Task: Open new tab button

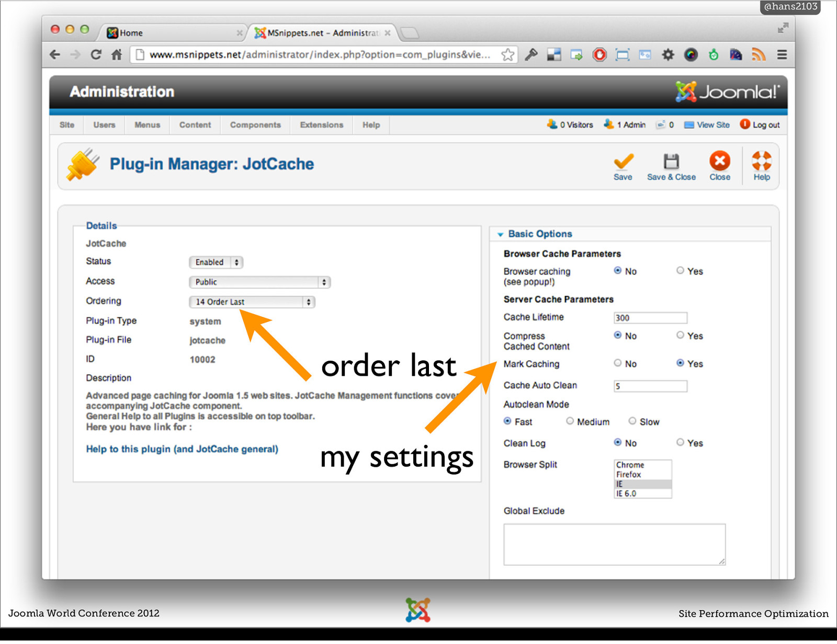Action: point(410,33)
